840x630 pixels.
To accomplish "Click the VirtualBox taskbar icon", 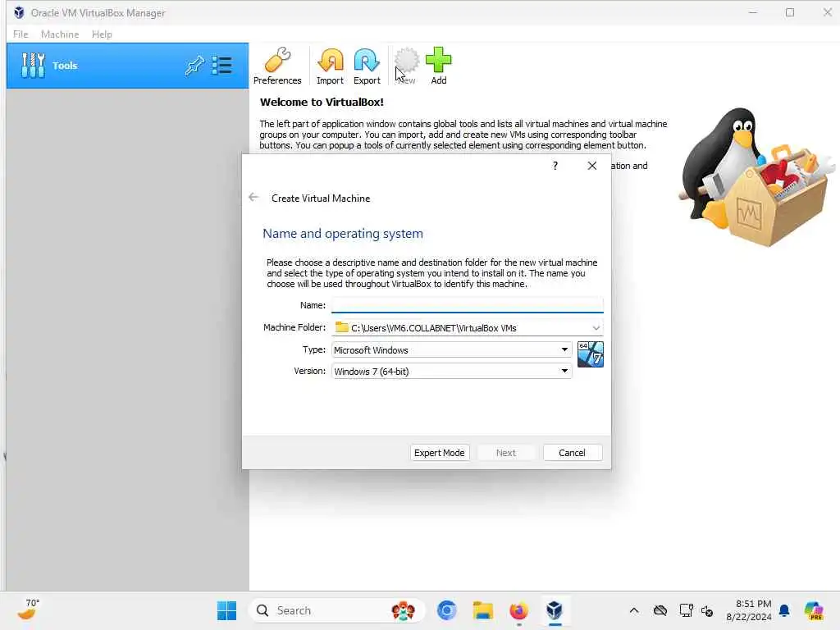I will [x=555, y=610].
